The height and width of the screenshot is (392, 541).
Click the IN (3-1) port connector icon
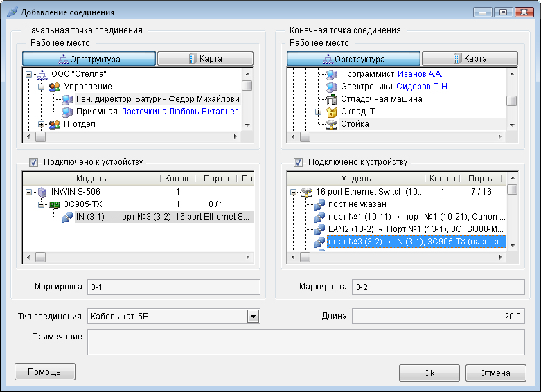[67, 217]
